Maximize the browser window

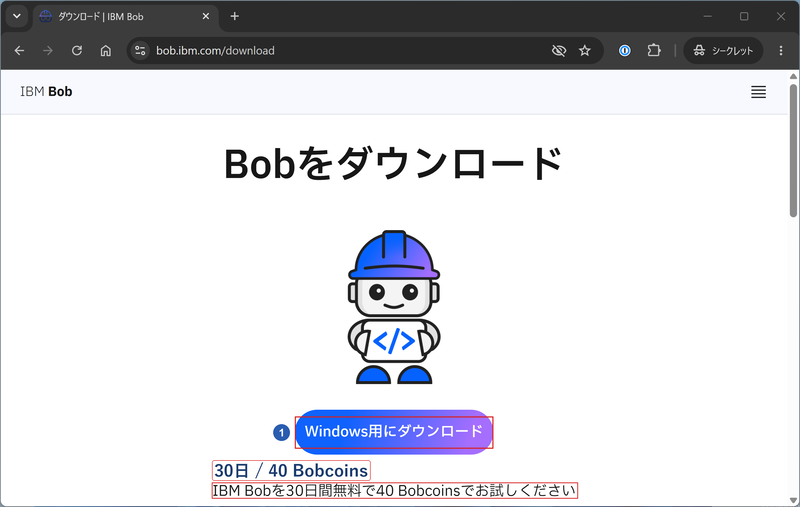pos(744,16)
